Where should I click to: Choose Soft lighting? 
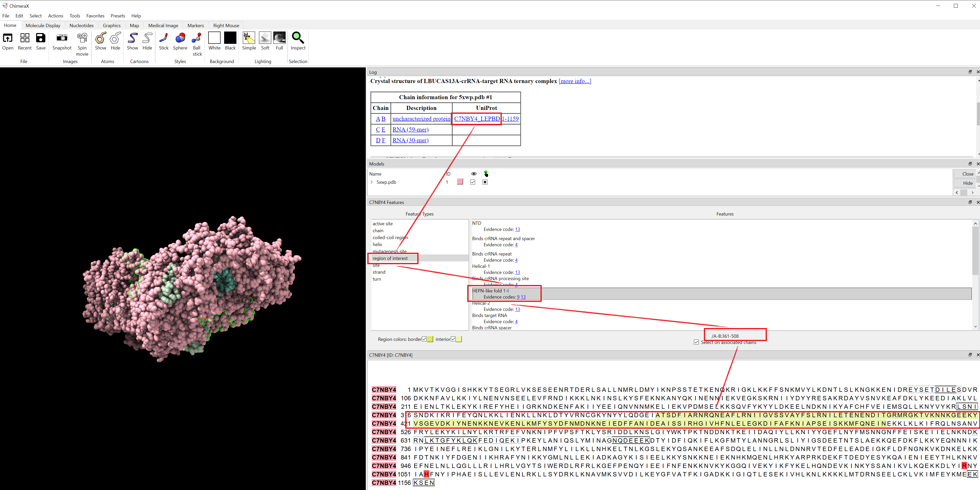tap(265, 38)
